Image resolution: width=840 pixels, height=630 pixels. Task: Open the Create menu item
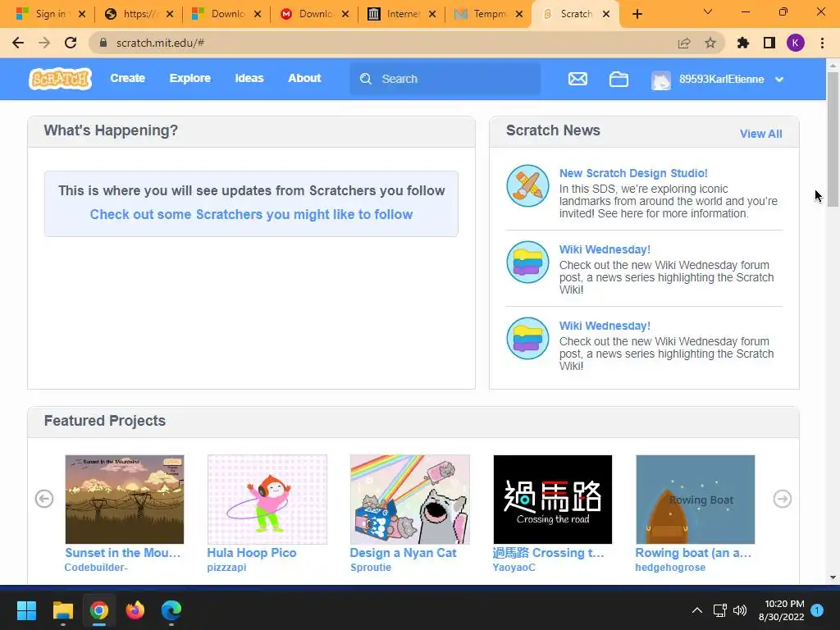(x=127, y=78)
